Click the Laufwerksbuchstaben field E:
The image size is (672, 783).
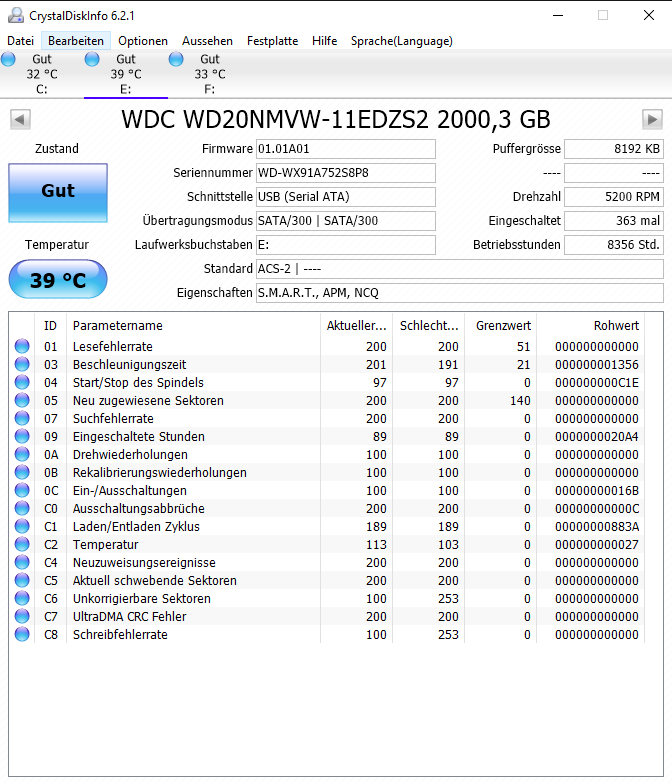click(345, 245)
